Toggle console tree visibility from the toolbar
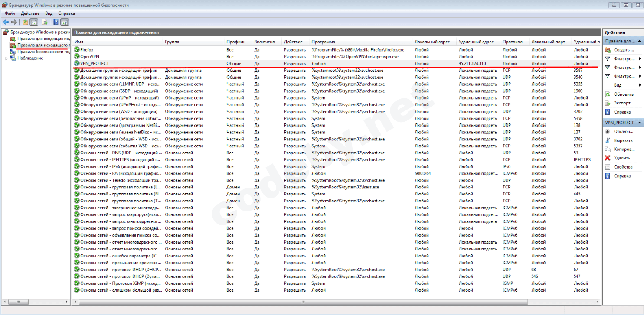This screenshot has width=644, height=315. click(x=33, y=21)
